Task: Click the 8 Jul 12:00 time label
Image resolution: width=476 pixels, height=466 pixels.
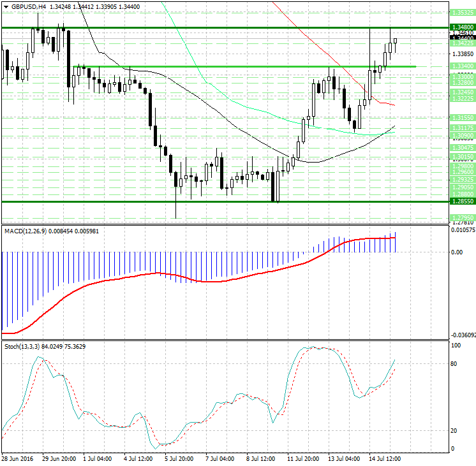Action: pyautogui.click(x=260, y=458)
